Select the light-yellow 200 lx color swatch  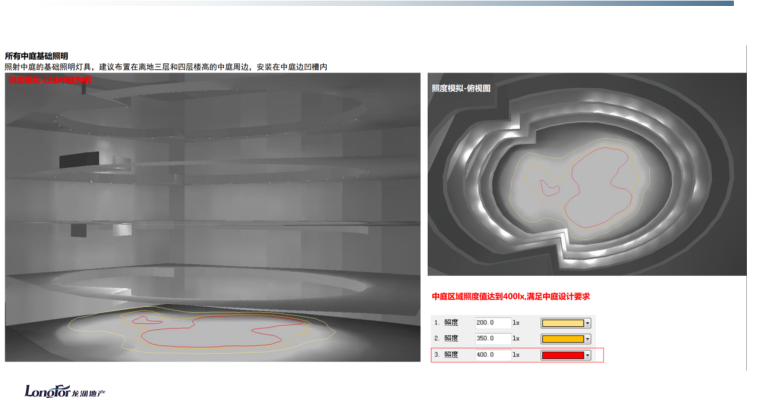pyautogui.click(x=563, y=323)
